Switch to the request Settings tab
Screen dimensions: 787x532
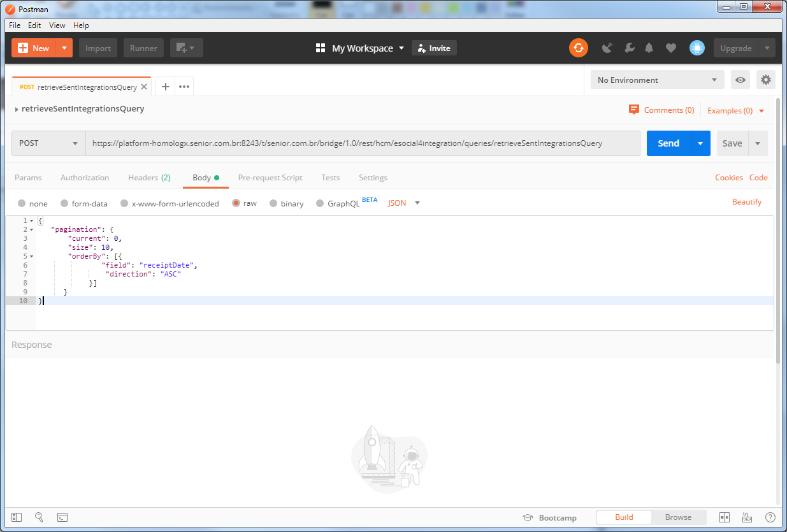373,178
